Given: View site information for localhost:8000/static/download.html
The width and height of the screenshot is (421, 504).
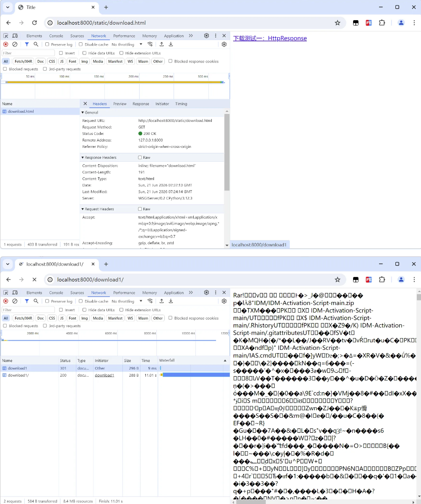Looking at the screenshot, I should click(x=50, y=23).
